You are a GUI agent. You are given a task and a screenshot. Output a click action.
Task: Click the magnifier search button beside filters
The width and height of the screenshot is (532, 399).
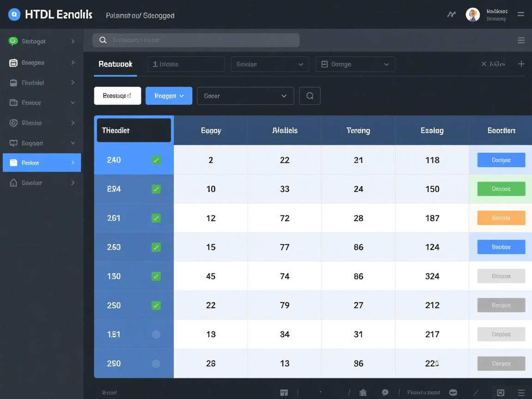(310, 96)
